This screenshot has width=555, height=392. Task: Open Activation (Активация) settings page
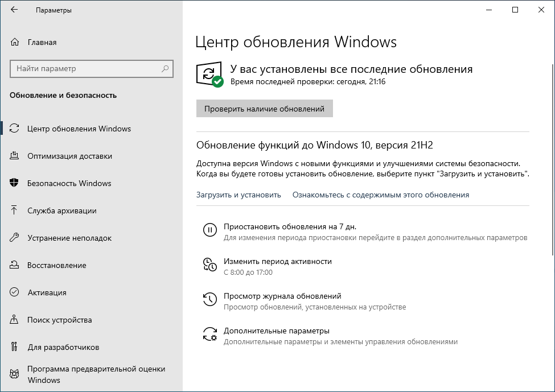tap(47, 292)
